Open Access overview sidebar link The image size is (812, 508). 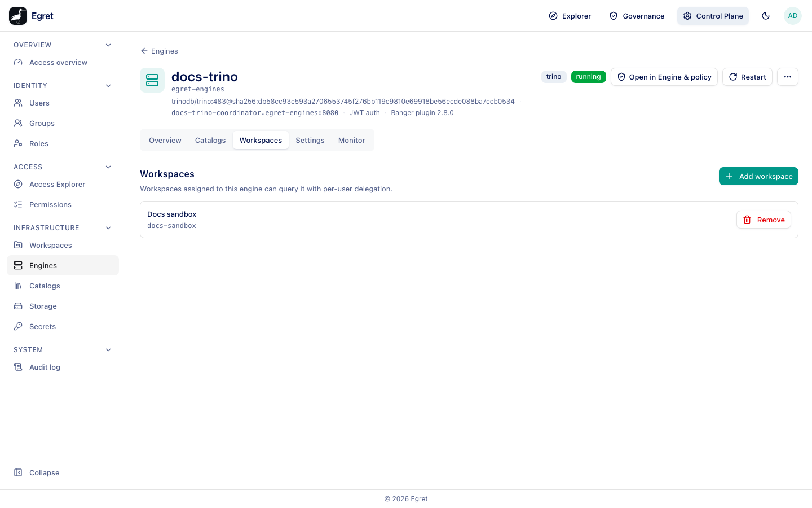tap(63, 62)
